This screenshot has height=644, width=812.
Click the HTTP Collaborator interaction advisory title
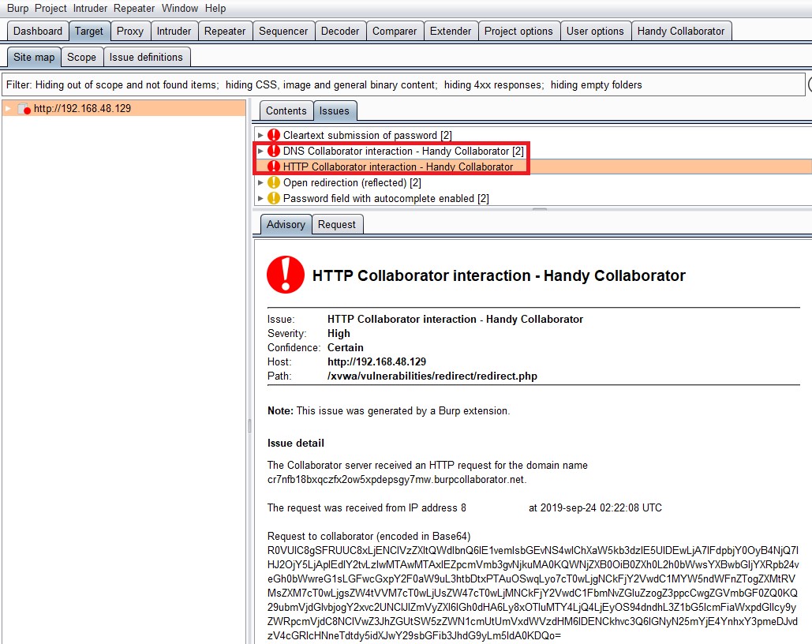499,275
